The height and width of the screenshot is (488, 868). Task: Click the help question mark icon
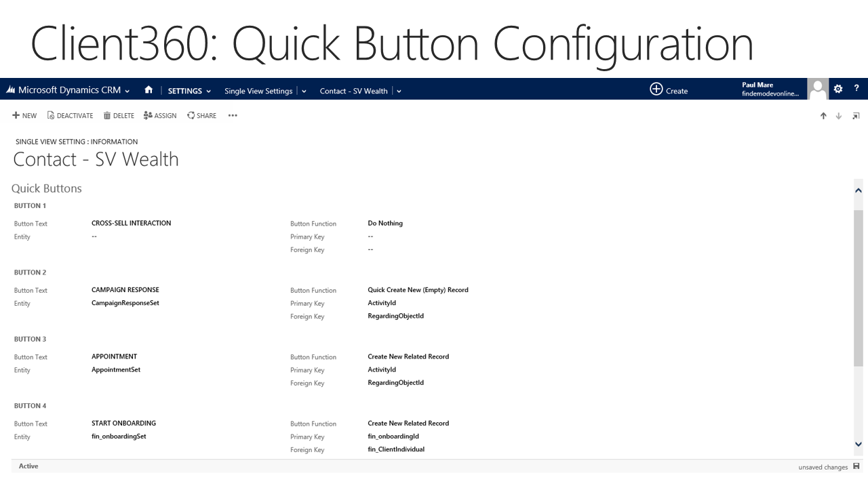[x=856, y=89]
